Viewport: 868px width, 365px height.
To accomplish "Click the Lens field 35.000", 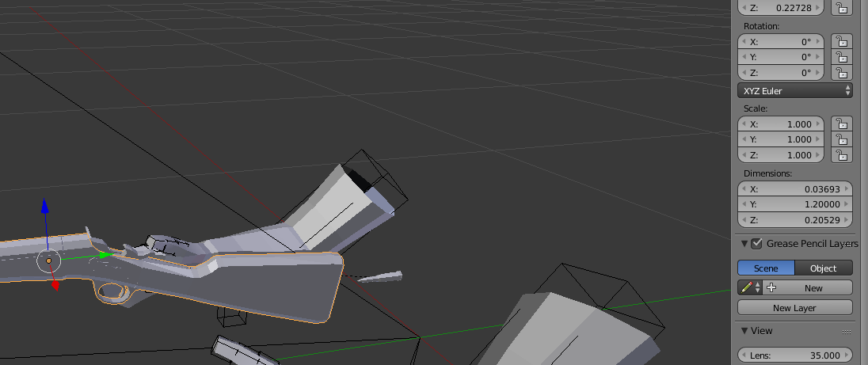I will (x=795, y=355).
